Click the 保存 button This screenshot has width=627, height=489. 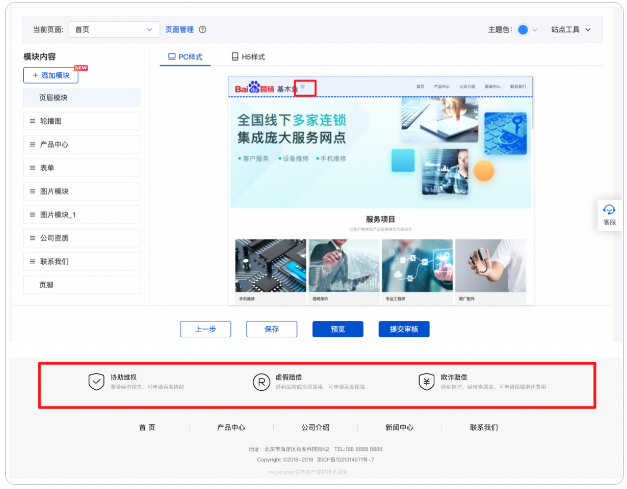click(x=272, y=329)
